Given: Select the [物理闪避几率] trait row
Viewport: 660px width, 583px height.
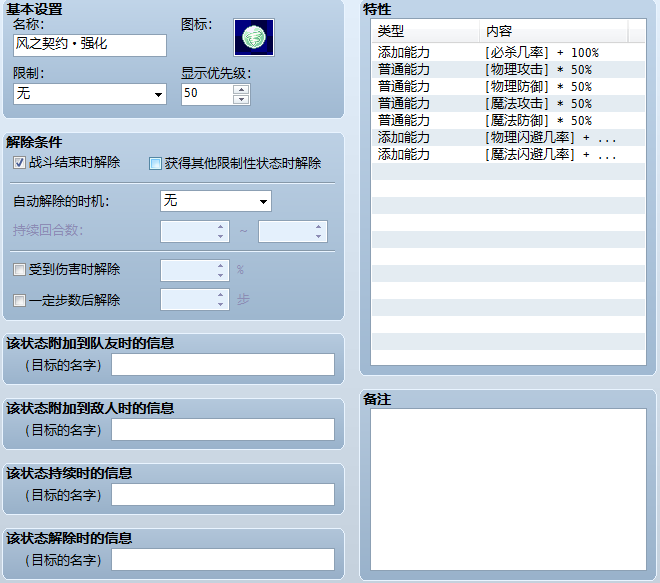Looking at the screenshot, I should (x=508, y=138).
